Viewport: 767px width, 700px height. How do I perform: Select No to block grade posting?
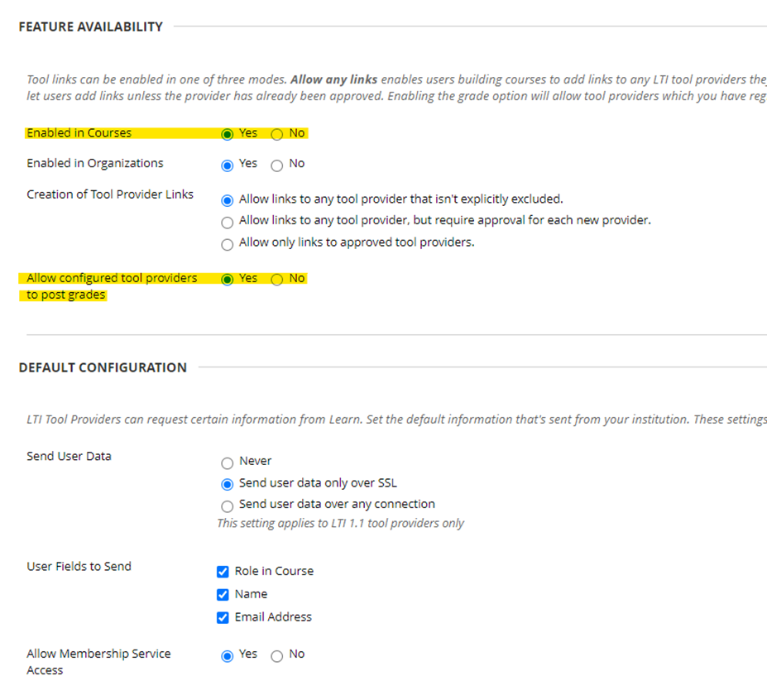[x=276, y=279]
